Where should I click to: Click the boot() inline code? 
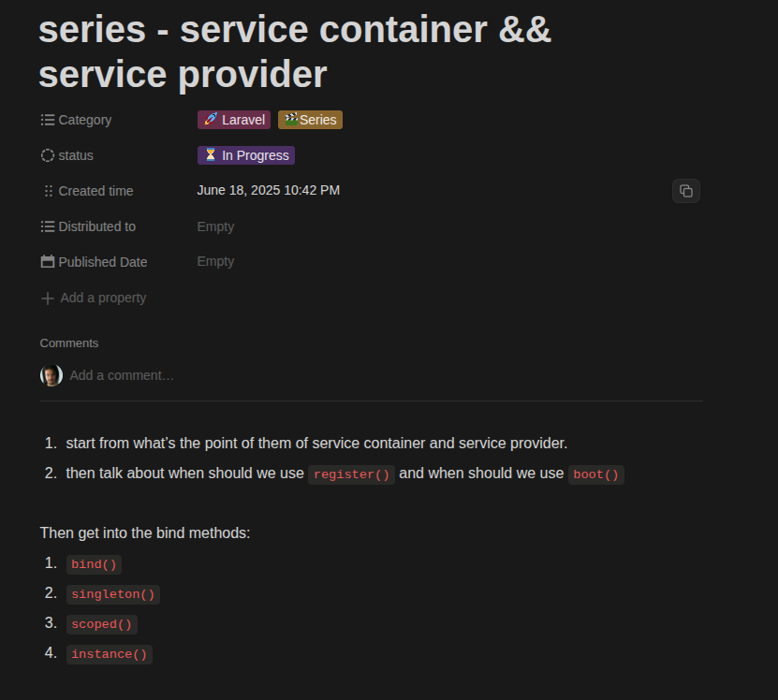click(x=595, y=474)
